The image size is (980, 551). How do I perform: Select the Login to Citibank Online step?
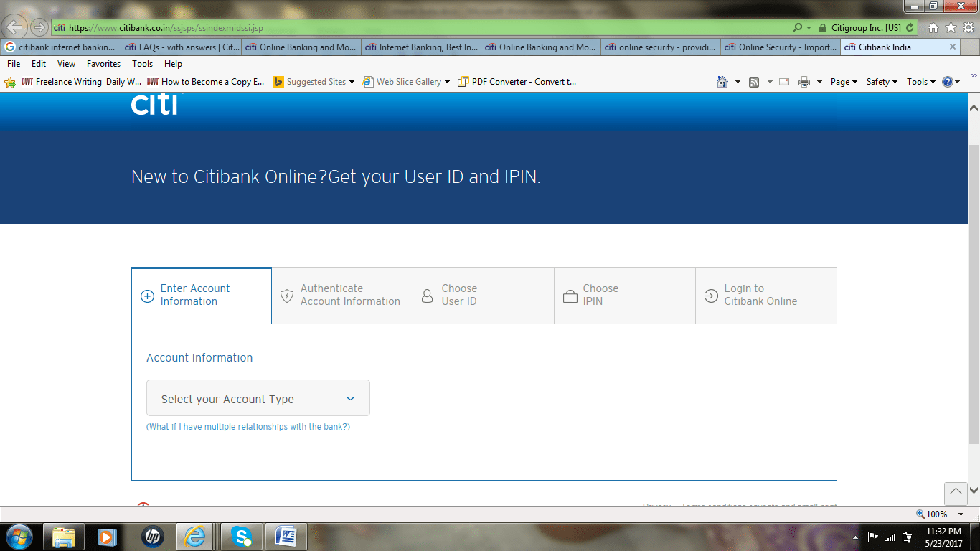[766, 295]
